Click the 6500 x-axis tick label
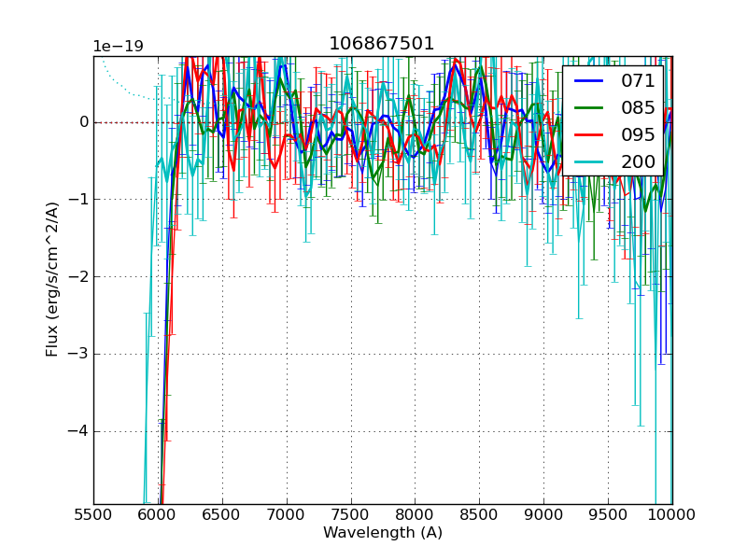 [222, 514]
